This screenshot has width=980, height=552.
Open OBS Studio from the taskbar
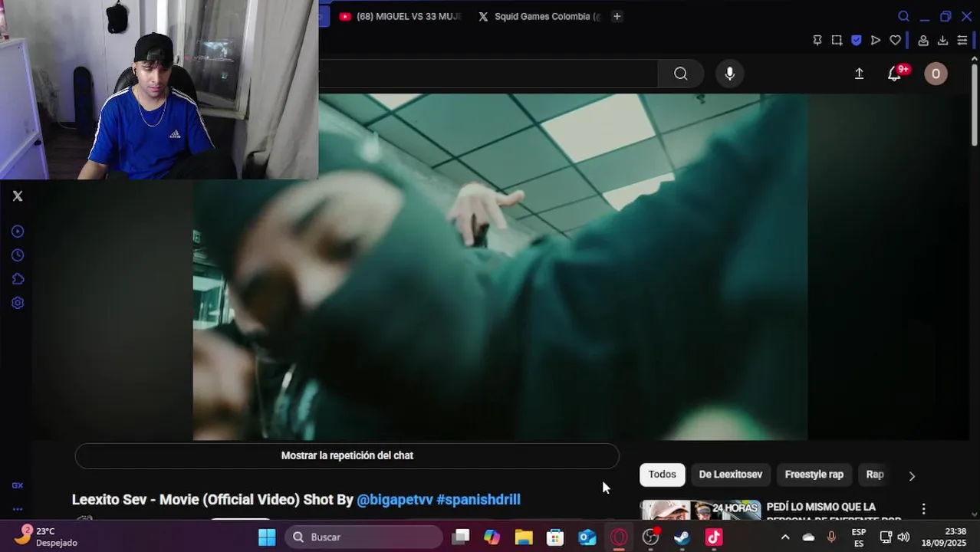[x=650, y=537]
